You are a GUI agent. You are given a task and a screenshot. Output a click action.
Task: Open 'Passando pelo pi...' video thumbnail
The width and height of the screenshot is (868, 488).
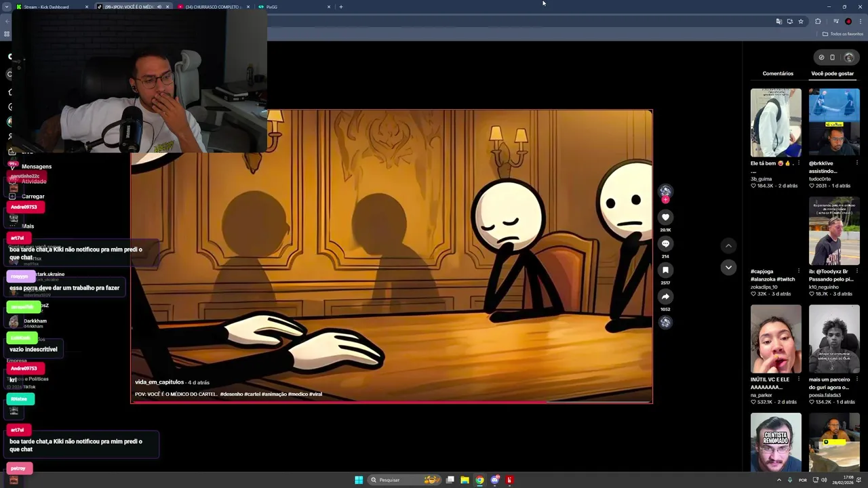834,231
